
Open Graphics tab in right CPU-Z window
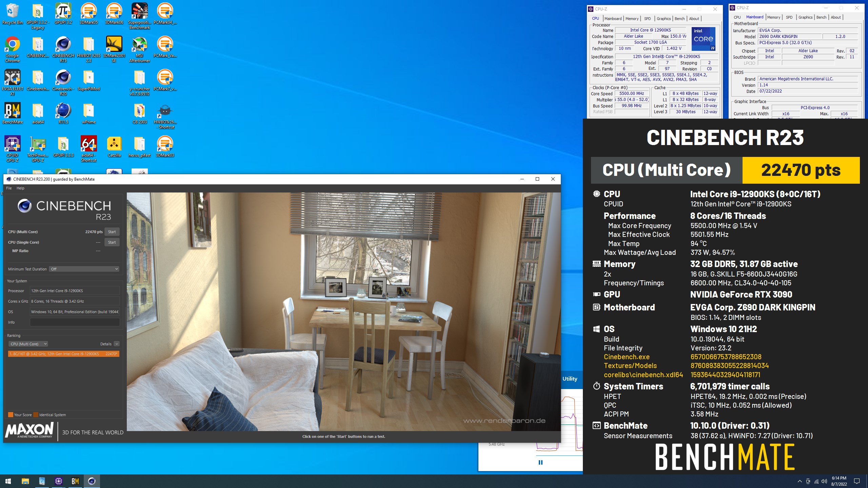coord(805,17)
